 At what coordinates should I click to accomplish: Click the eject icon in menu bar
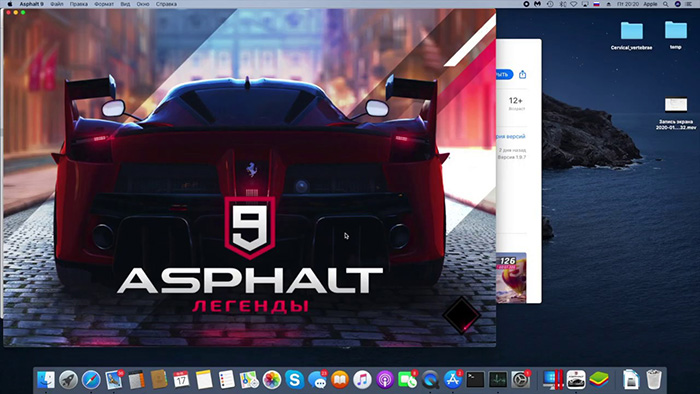(x=608, y=4)
